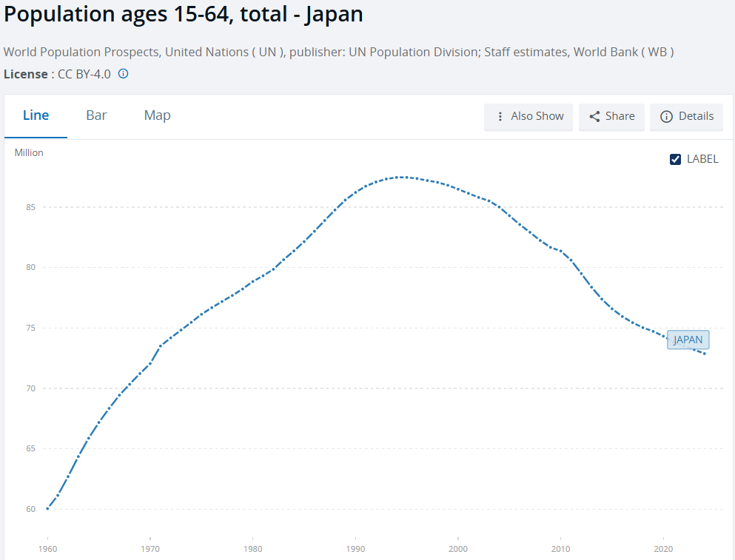This screenshot has height=560, width=735.
Task: Open the Map tab
Action: 157,115
